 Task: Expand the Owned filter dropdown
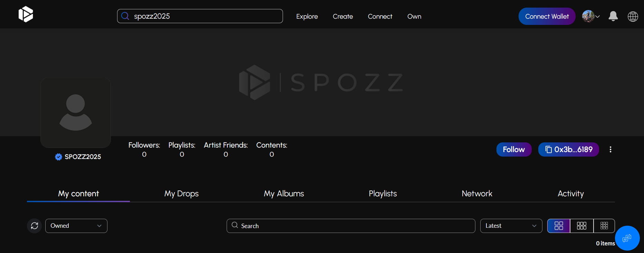tap(76, 226)
